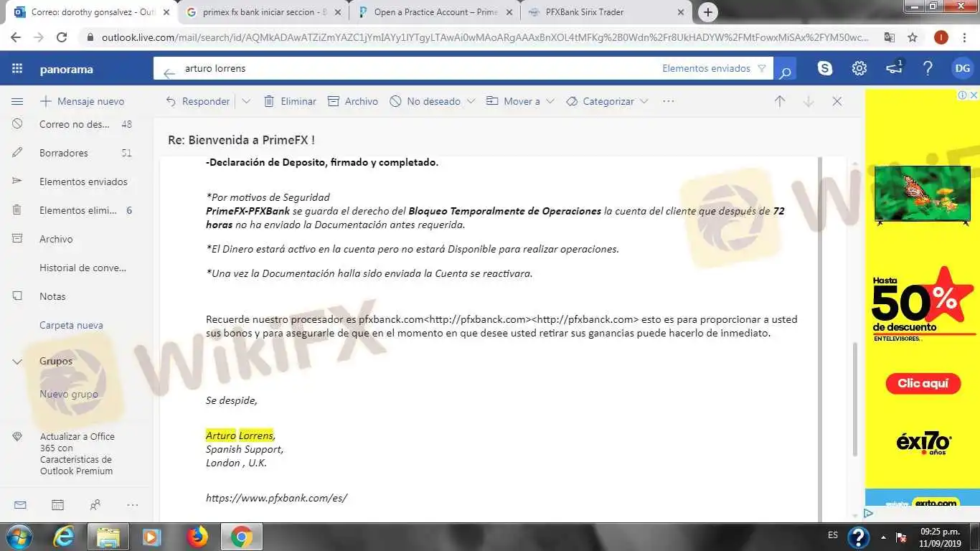
Task: Run the search with magnifier button
Action: 786,70
